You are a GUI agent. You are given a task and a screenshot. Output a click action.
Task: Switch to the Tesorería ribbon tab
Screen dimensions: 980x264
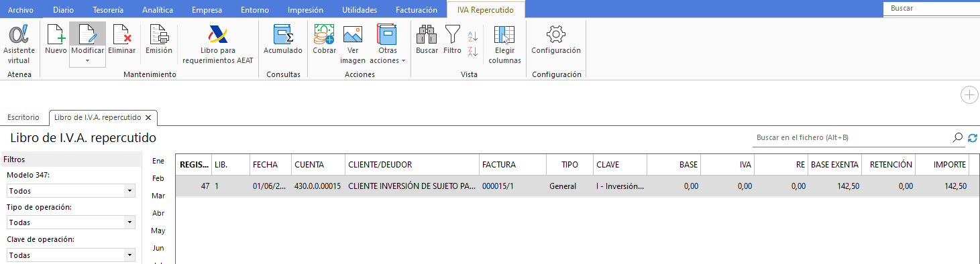pos(107,10)
